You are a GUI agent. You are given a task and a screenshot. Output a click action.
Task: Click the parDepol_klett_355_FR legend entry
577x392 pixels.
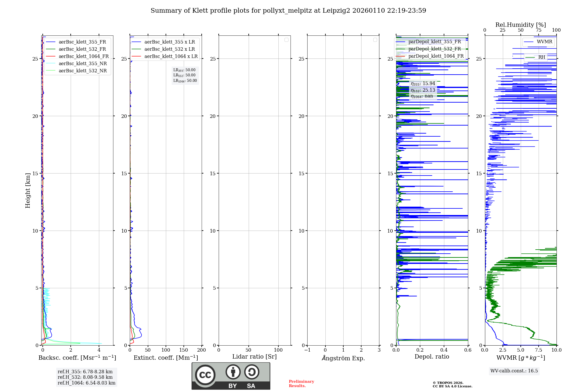pos(434,42)
